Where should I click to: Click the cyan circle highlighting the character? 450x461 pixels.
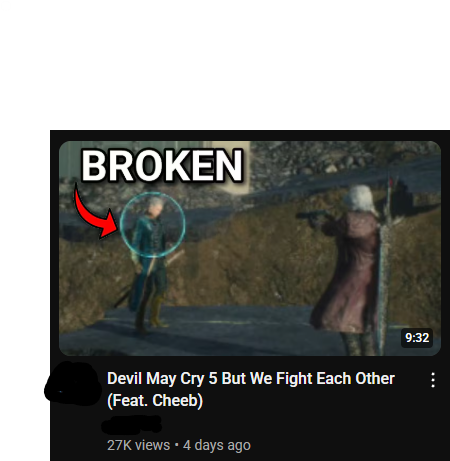[x=152, y=225]
